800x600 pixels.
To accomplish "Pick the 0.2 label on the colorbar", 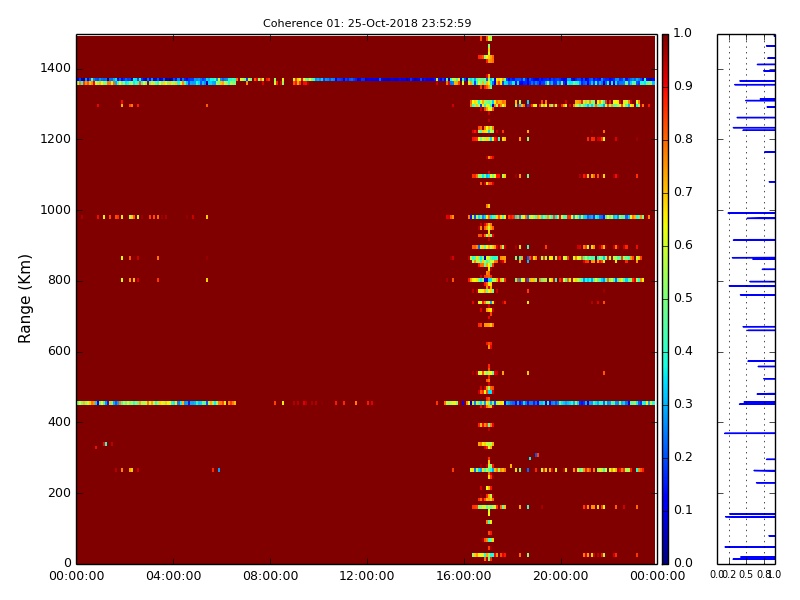I will click(683, 457).
